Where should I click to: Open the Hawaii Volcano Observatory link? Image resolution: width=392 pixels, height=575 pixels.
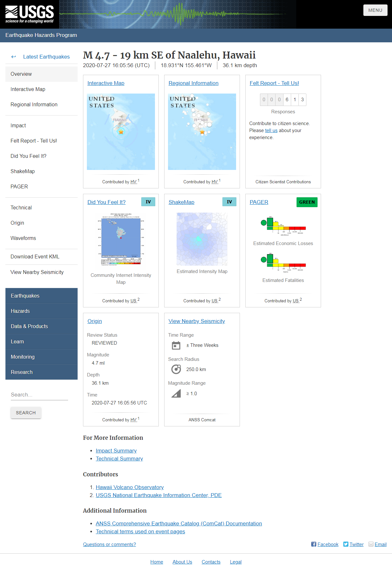point(129,487)
